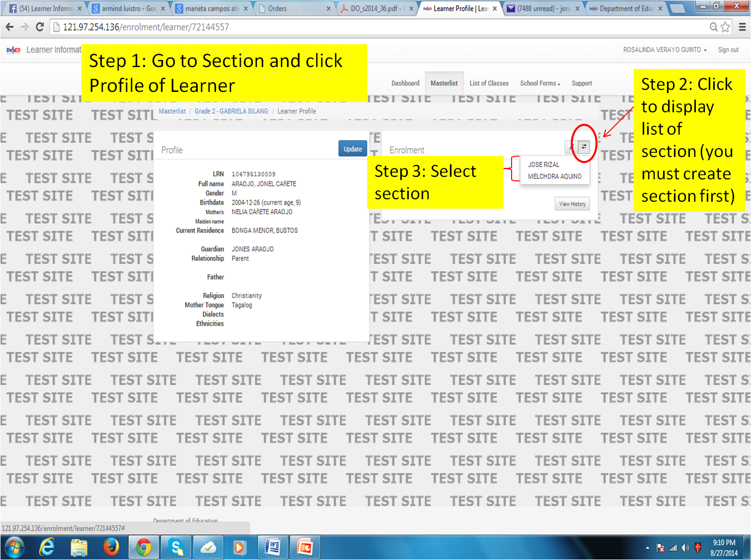751x560 pixels.
Task: Open the Support menu item
Action: (x=582, y=83)
